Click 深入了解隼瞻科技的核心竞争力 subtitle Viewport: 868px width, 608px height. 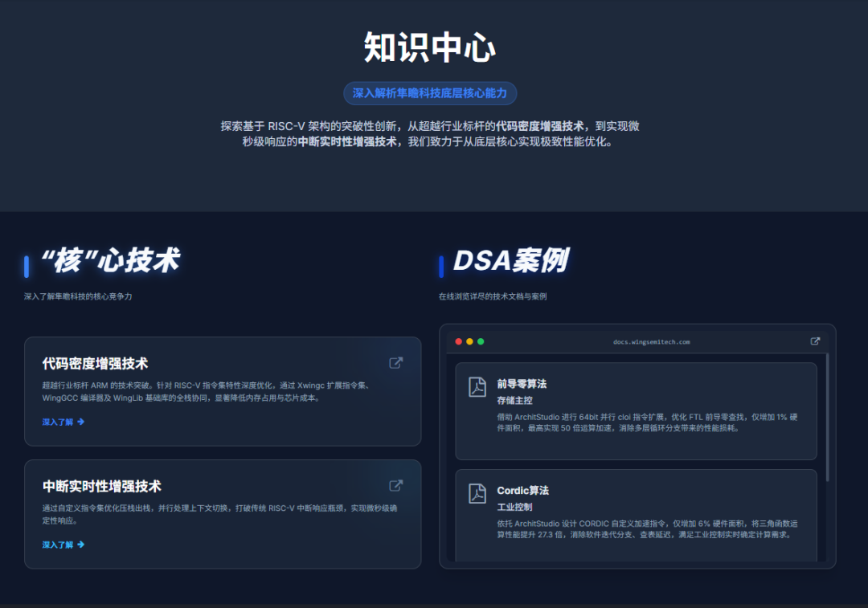coord(78,296)
